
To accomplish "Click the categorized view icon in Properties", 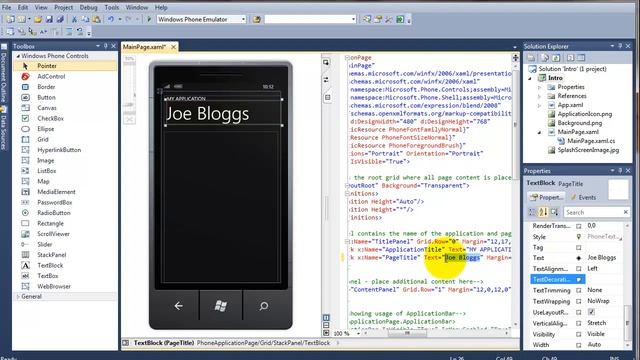I will [x=532, y=212].
